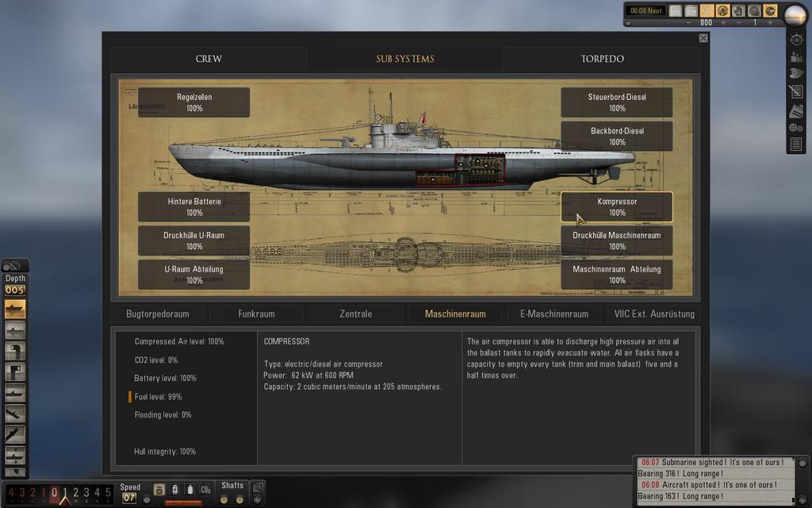Toggle the navigation tools icon above Depth
812x508 pixels.
pos(12,266)
